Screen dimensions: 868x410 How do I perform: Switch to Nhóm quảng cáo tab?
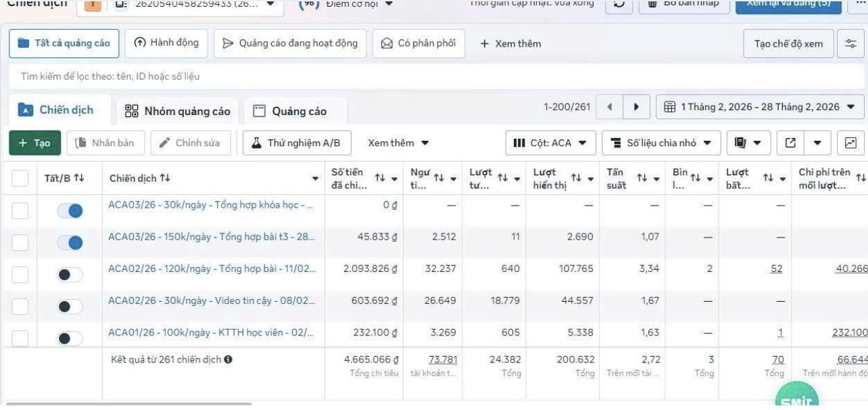pos(178,111)
